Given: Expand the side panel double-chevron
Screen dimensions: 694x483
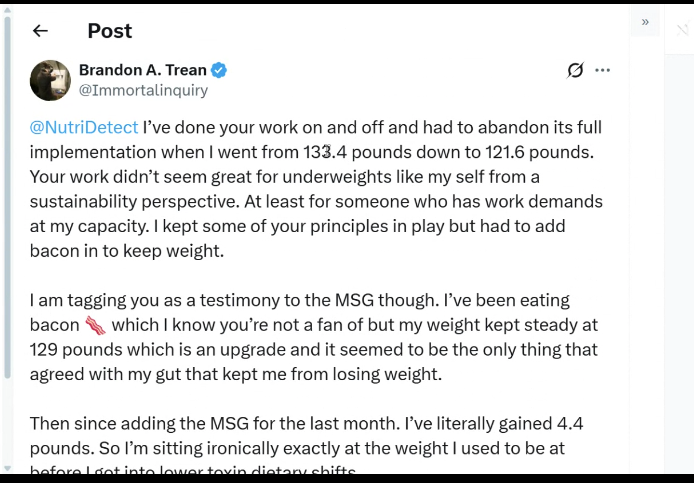Looking at the screenshot, I should (645, 21).
